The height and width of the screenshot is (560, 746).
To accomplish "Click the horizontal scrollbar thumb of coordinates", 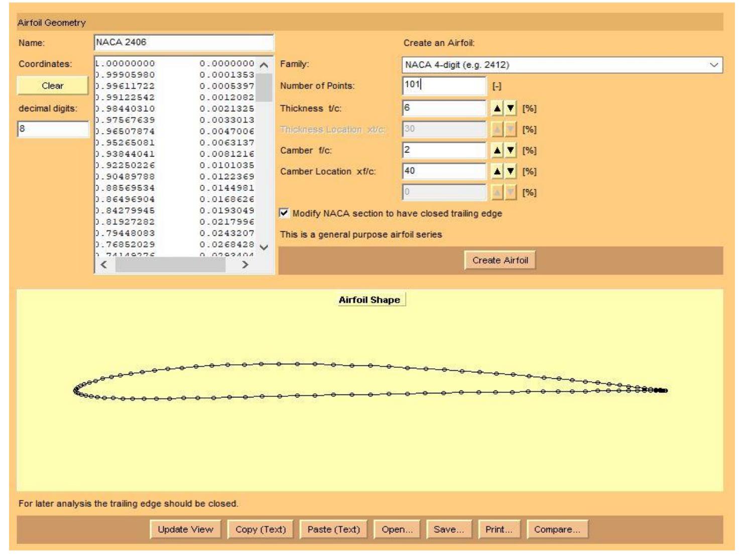I will 170,265.
